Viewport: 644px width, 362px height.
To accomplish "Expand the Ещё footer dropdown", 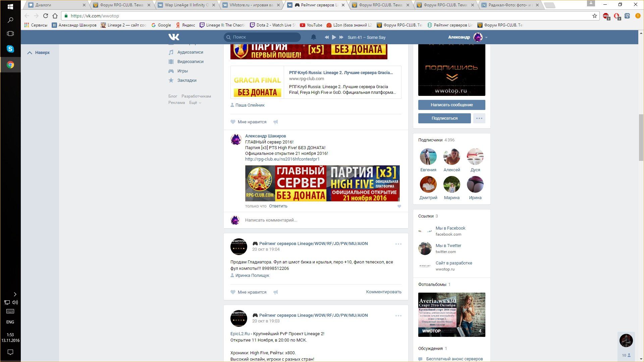I will tap(195, 103).
